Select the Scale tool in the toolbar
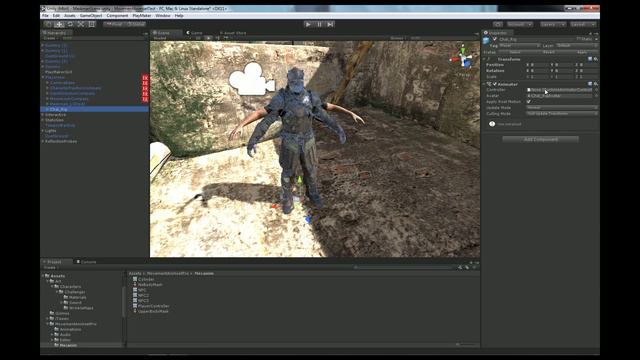The height and width of the screenshot is (360, 640). click(81, 24)
